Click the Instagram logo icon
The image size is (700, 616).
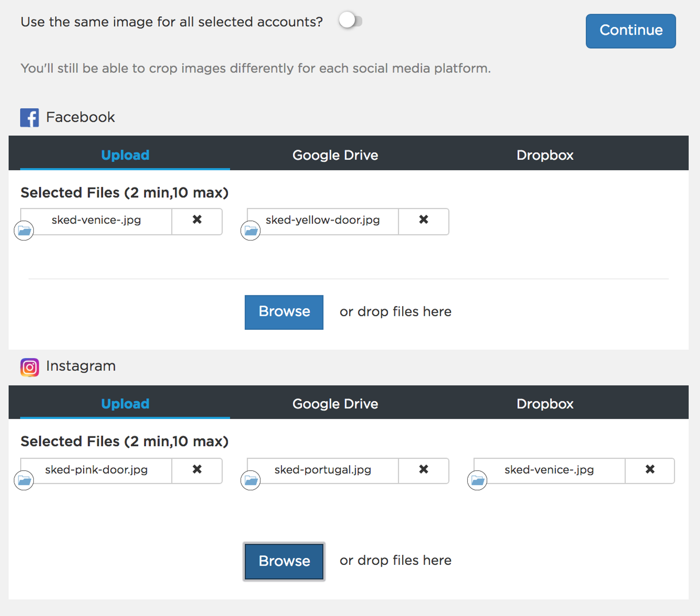coord(30,367)
